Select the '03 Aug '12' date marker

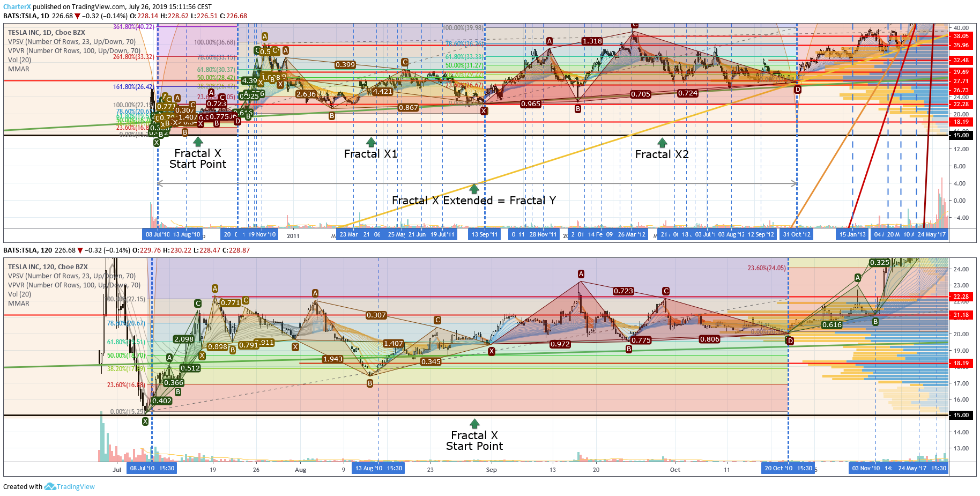pyautogui.click(x=731, y=234)
